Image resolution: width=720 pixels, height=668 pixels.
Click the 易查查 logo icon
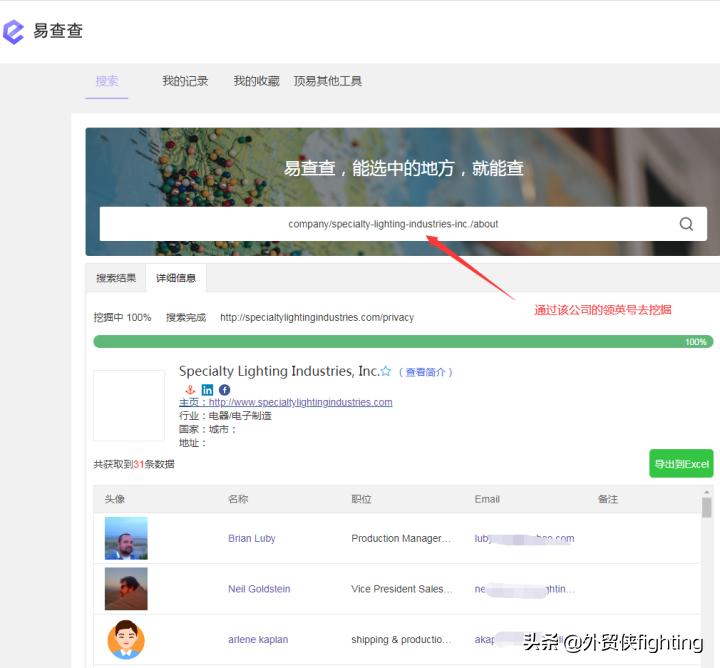pyautogui.click(x=13, y=32)
